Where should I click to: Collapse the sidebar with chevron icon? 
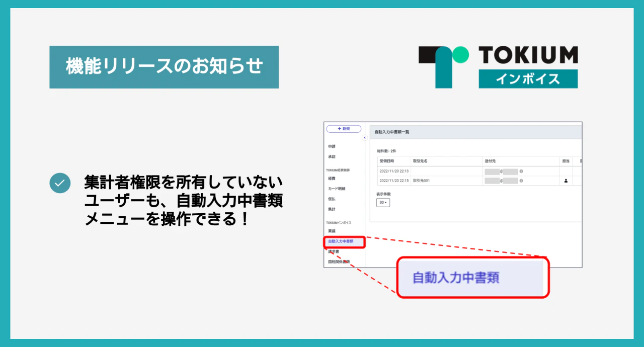point(365,138)
